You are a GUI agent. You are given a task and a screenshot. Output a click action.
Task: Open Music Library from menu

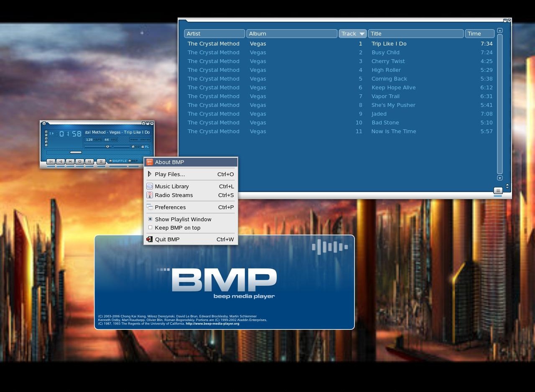click(191, 186)
